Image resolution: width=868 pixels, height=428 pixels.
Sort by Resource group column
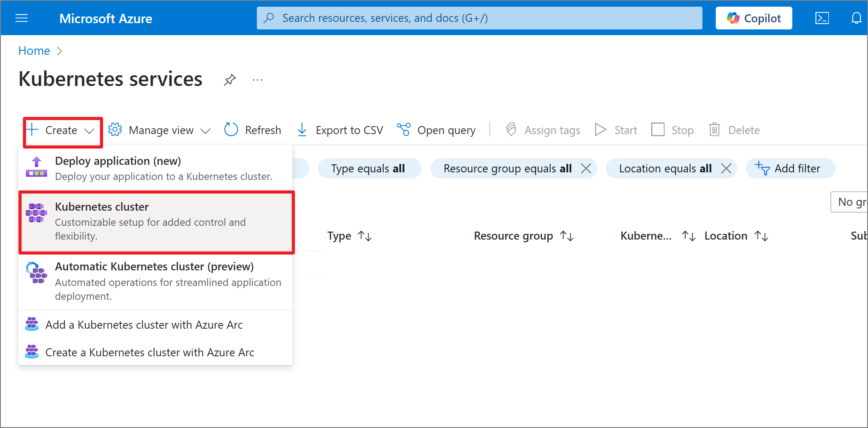524,236
